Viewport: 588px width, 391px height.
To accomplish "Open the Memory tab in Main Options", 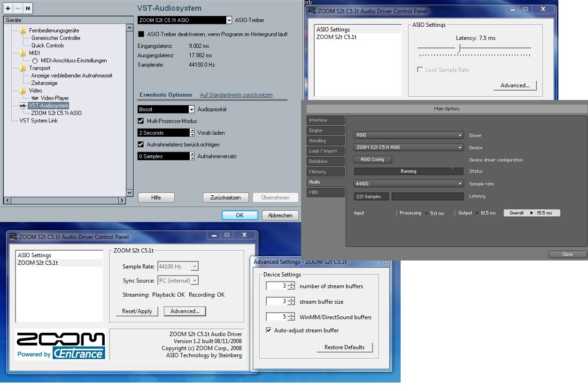I will coord(325,172).
